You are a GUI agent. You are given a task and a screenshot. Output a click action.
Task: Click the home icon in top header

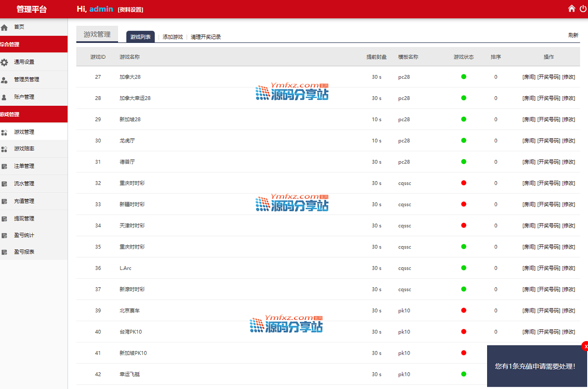pos(572,9)
